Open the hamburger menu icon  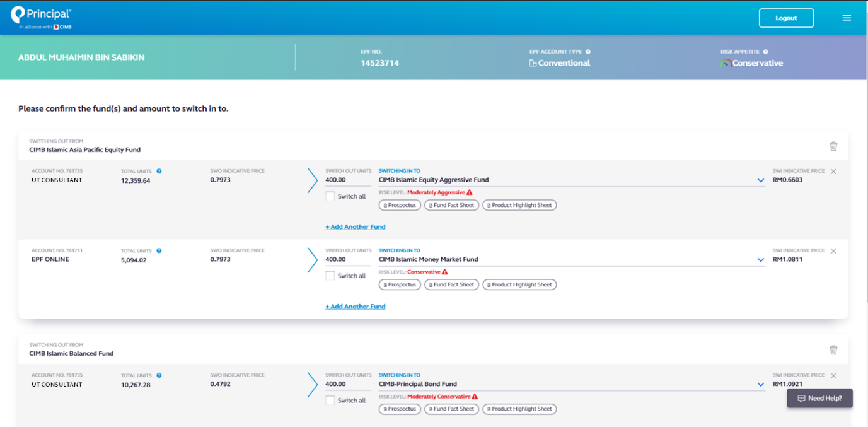[x=847, y=18]
